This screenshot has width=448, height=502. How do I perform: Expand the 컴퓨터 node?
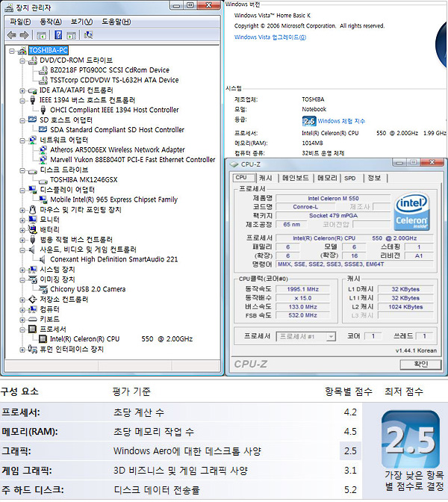22,310
